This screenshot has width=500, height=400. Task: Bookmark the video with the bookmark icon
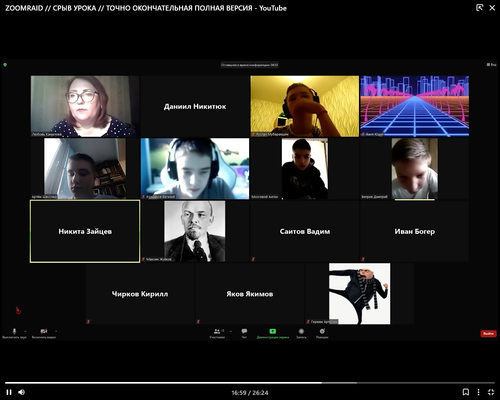(x=466, y=392)
